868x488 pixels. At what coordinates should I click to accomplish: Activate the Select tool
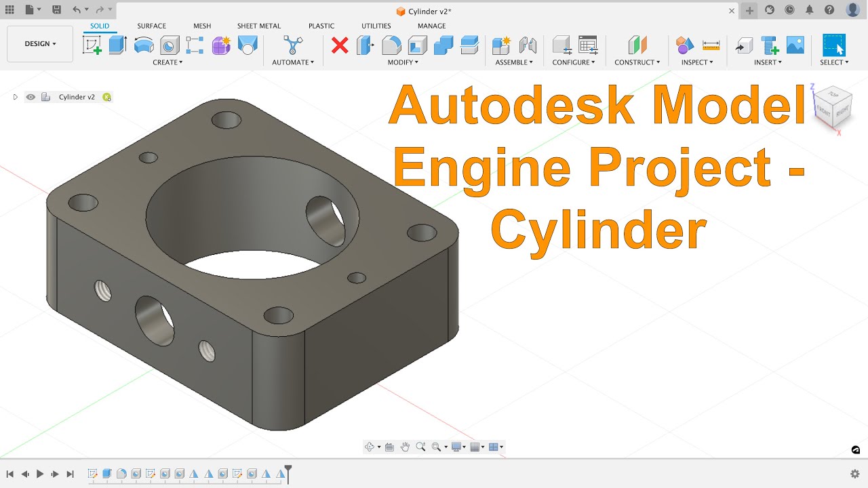tap(833, 45)
